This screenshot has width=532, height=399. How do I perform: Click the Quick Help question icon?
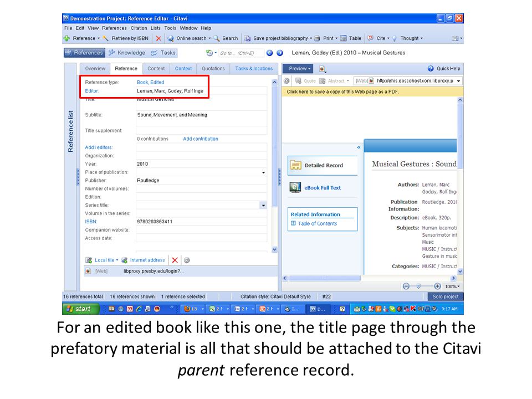431,69
